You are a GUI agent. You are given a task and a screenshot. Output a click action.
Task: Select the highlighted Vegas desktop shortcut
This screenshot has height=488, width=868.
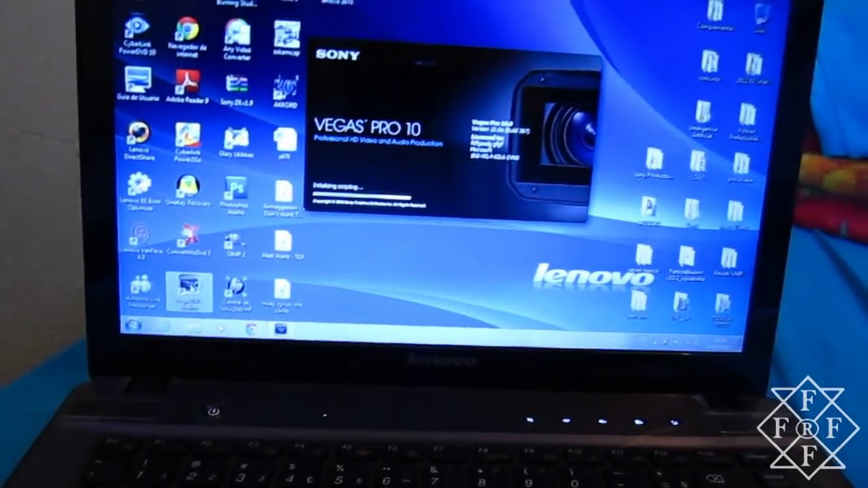coord(189,291)
